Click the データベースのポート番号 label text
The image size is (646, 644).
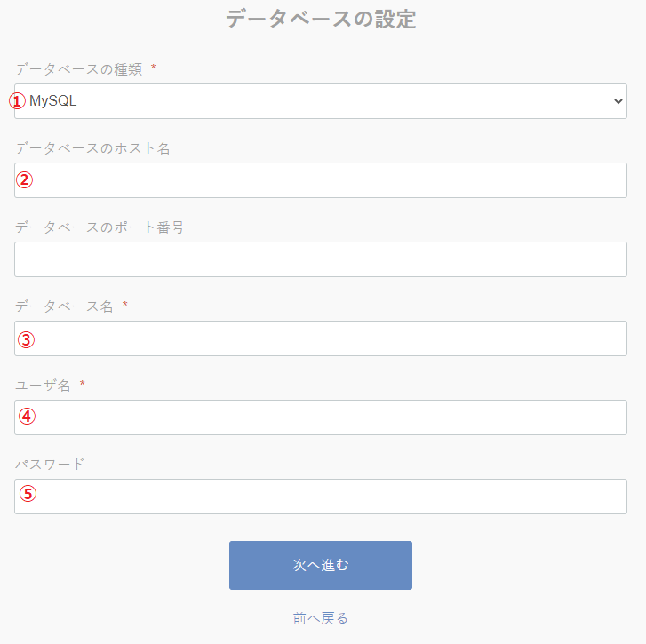[100, 227]
